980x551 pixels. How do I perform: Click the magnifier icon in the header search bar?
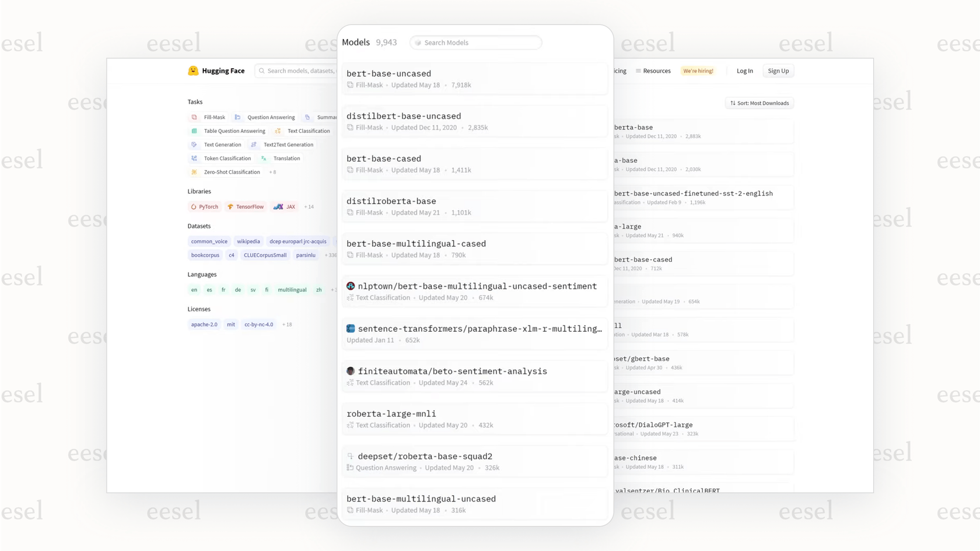(262, 71)
